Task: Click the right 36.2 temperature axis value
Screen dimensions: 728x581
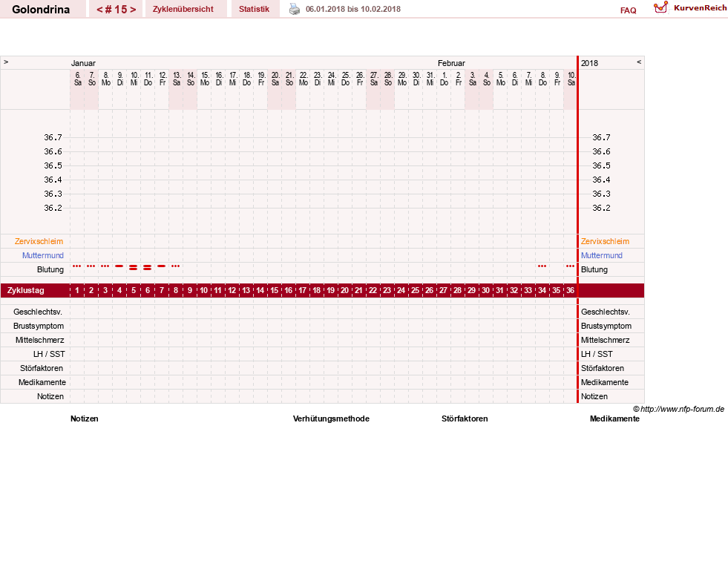Action: pyautogui.click(x=601, y=208)
